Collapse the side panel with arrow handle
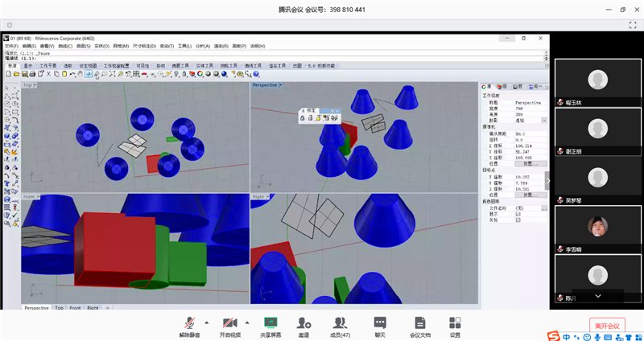Viewport: 644px width, 341px height. 549,181
